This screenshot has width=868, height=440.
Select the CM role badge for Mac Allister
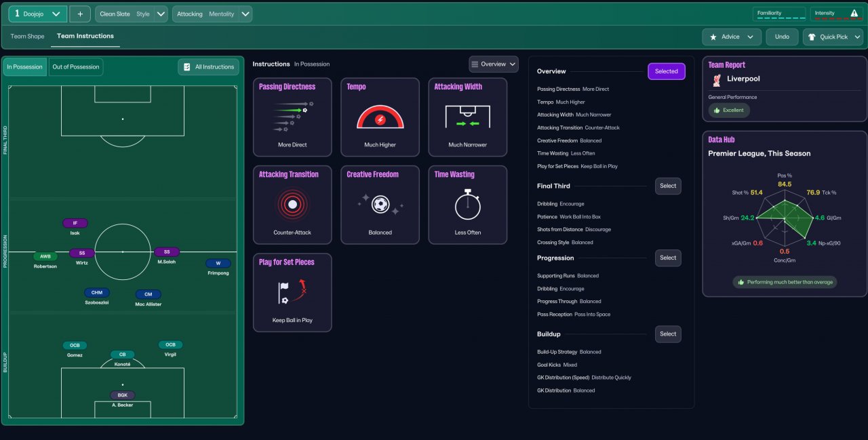148,294
